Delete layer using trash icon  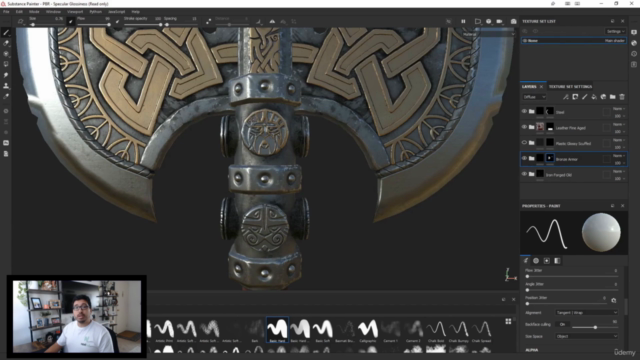[622, 97]
